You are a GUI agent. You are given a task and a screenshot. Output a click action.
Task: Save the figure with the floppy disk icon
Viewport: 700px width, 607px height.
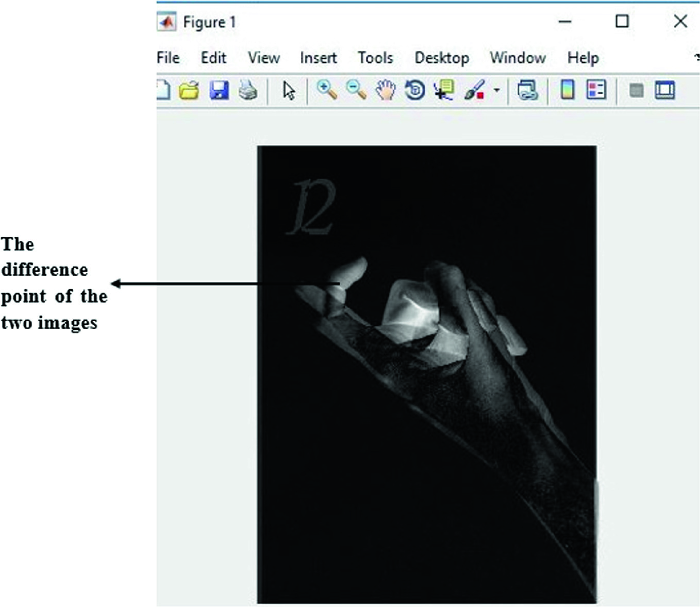coord(219,91)
